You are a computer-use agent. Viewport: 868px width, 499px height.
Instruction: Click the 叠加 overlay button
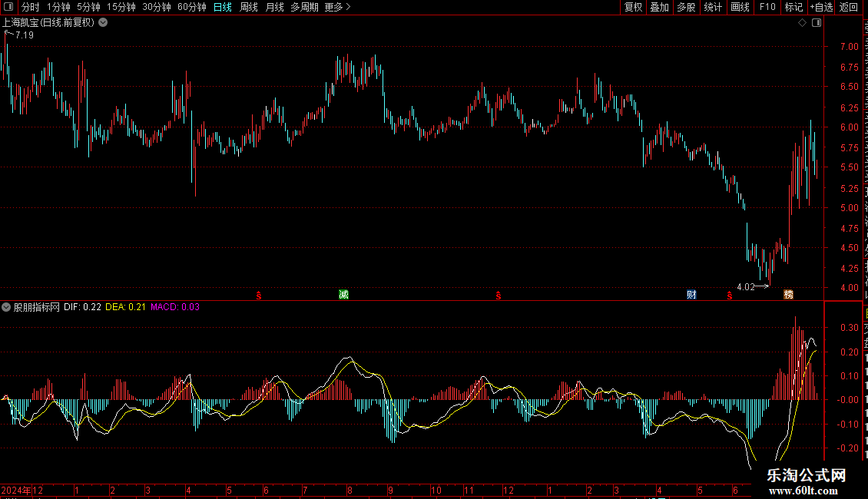pos(660,7)
